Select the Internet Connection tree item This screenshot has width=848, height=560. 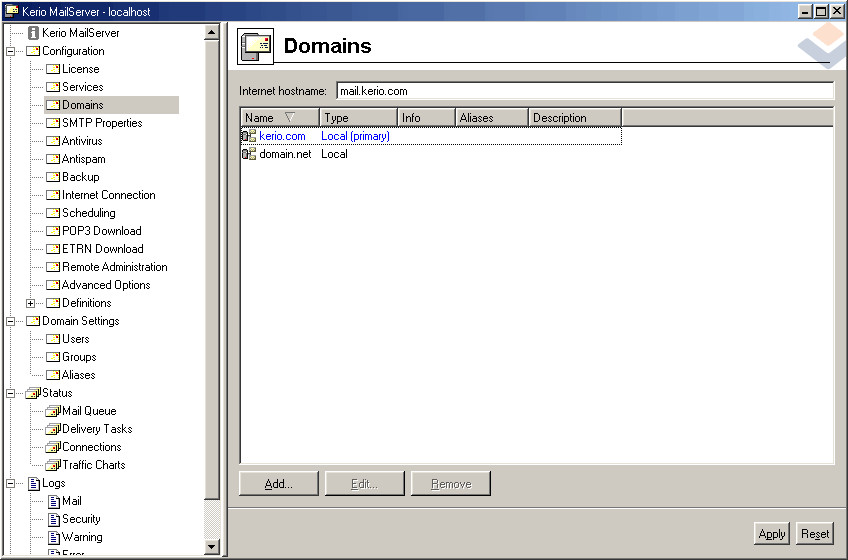(x=109, y=195)
